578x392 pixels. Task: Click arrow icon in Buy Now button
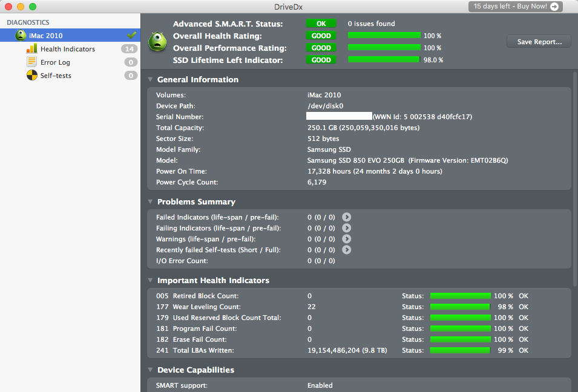pos(554,6)
